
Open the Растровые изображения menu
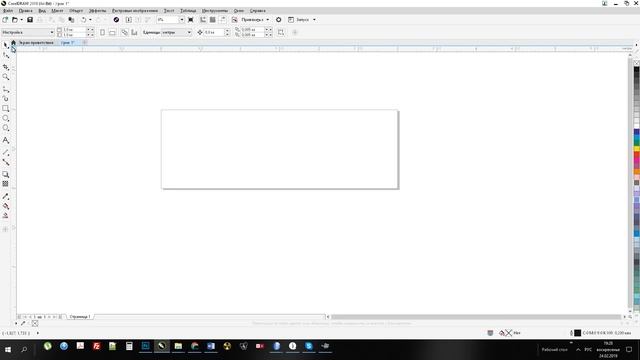pos(135,11)
